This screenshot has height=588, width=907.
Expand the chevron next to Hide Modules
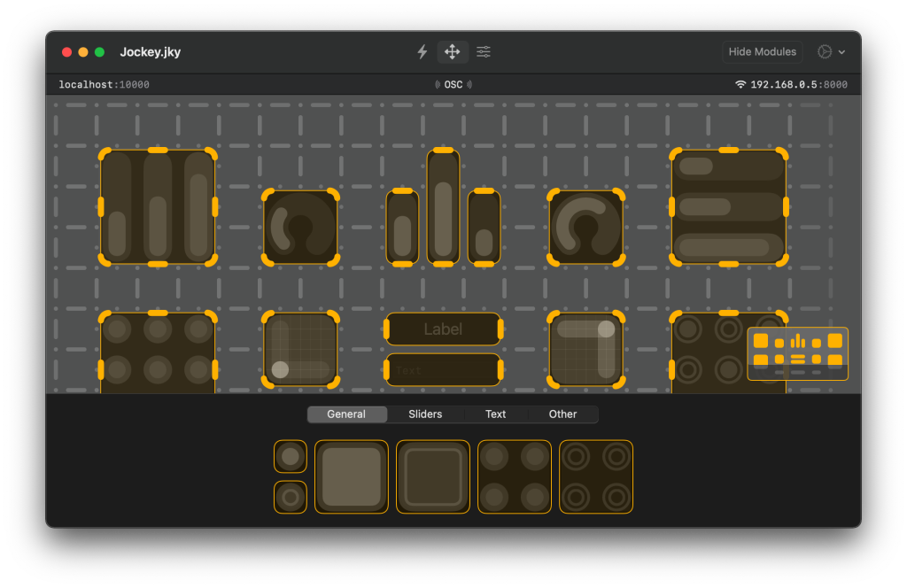841,52
